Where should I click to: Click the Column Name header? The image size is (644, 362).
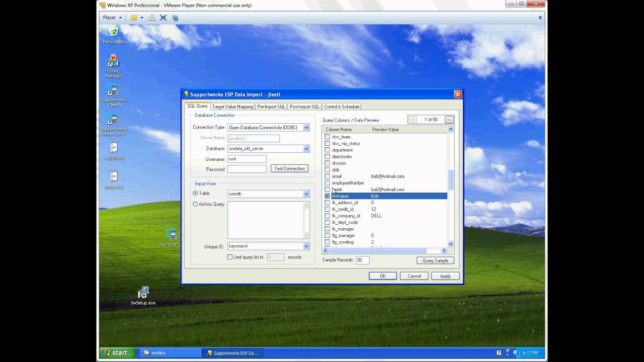tap(345, 130)
